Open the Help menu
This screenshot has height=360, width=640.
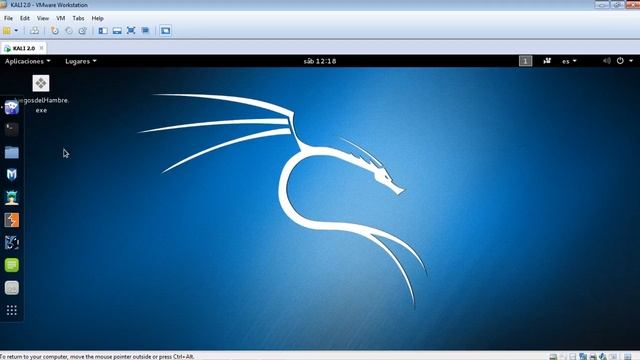(98, 18)
